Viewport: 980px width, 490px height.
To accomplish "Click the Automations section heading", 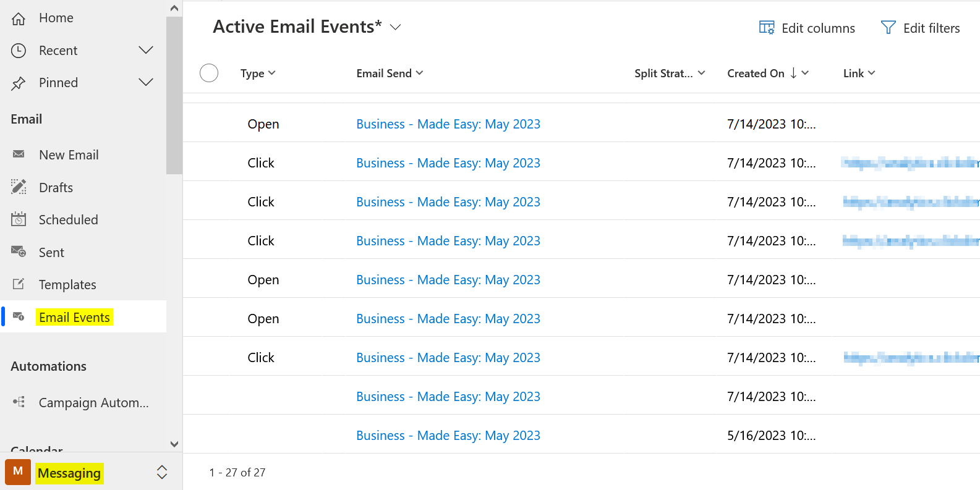I will [x=49, y=366].
